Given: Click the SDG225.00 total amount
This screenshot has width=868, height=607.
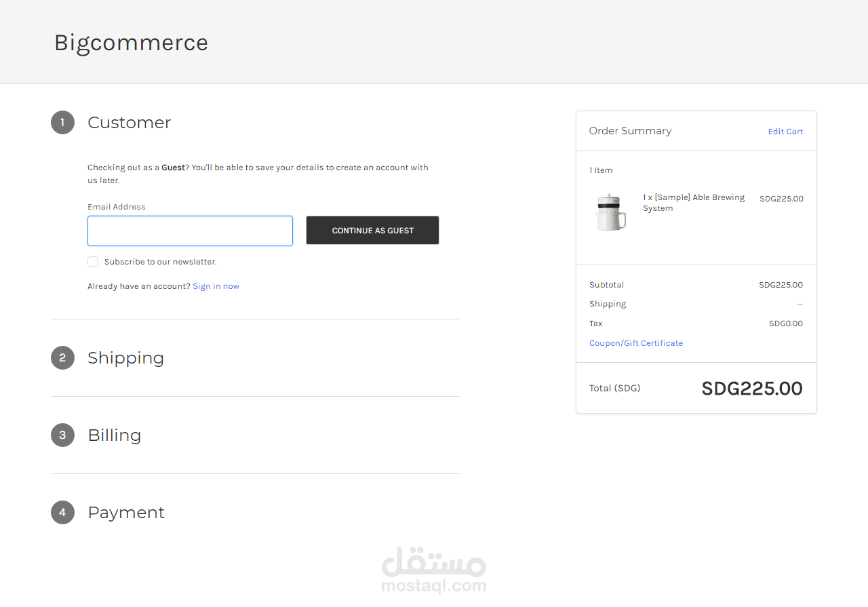Looking at the screenshot, I should 751,389.
